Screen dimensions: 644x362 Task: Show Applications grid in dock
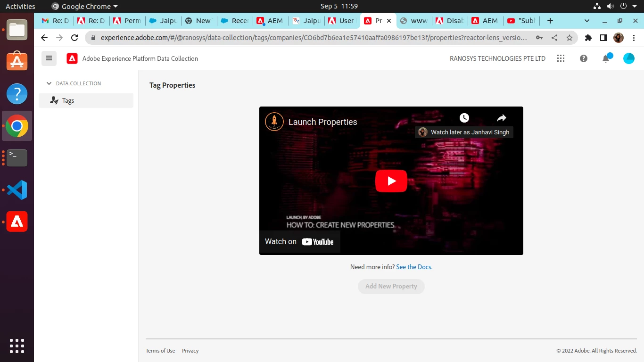pyautogui.click(x=17, y=346)
